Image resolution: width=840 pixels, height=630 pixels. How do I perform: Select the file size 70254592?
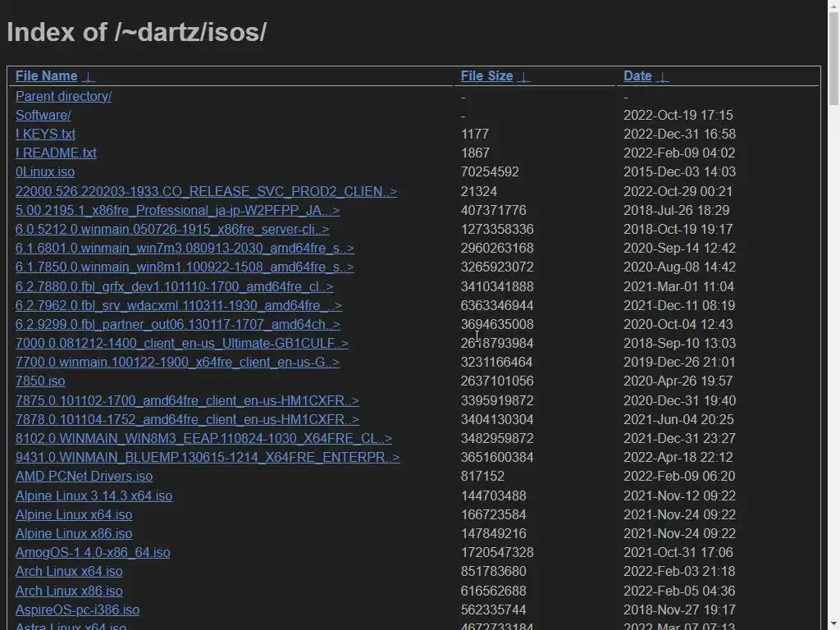(490, 172)
